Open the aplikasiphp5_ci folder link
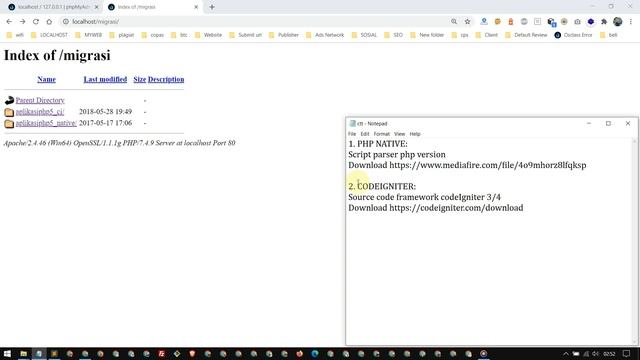 [x=40, y=112]
